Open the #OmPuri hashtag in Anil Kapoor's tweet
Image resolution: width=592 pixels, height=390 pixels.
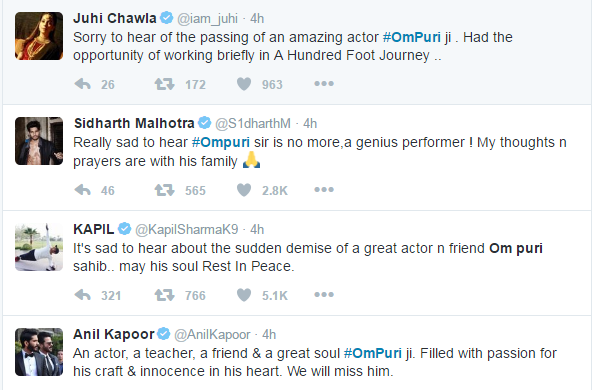pyautogui.click(x=373, y=353)
